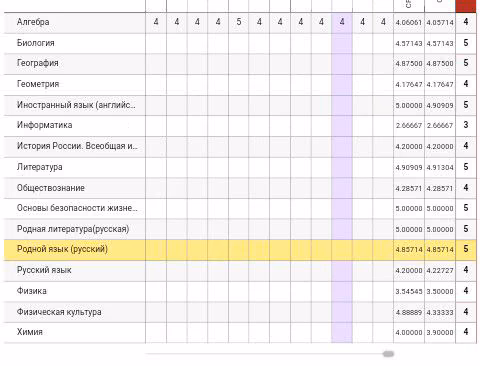Image resolution: width=480 pixels, height=366 pixels.
Task: Click the Физическая культура subject name
Action: (x=59, y=312)
